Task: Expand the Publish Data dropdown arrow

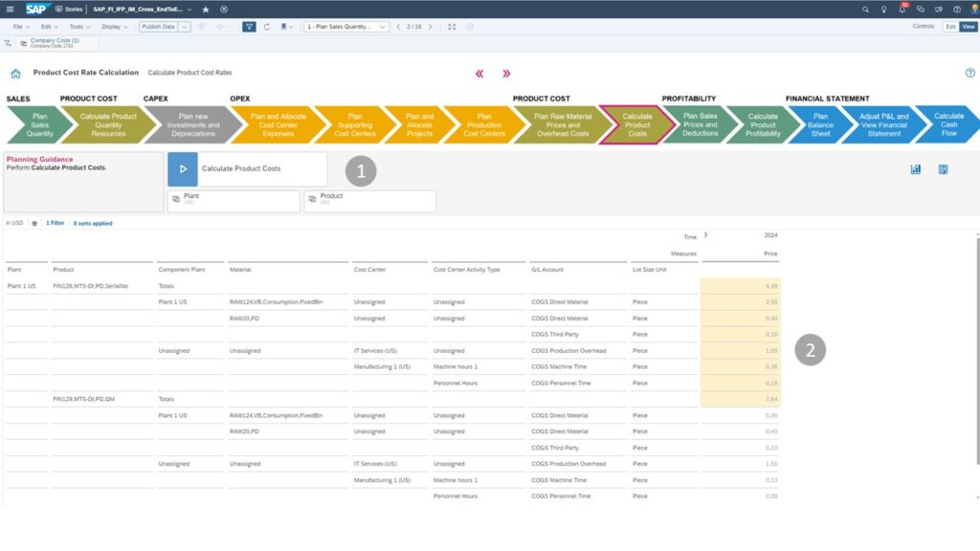Action: (186, 27)
